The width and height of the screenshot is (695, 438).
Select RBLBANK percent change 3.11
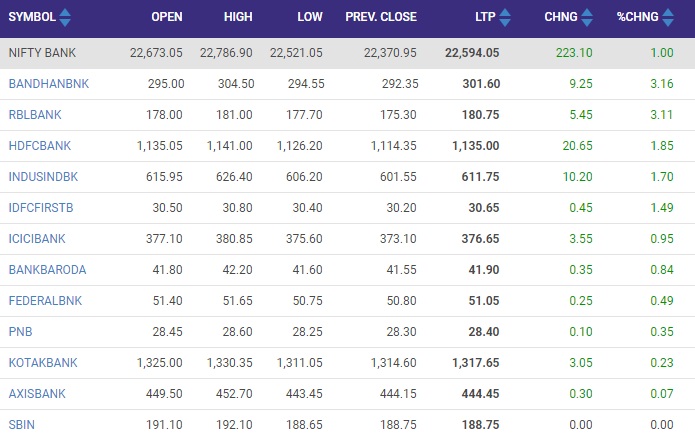(x=661, y=115)
